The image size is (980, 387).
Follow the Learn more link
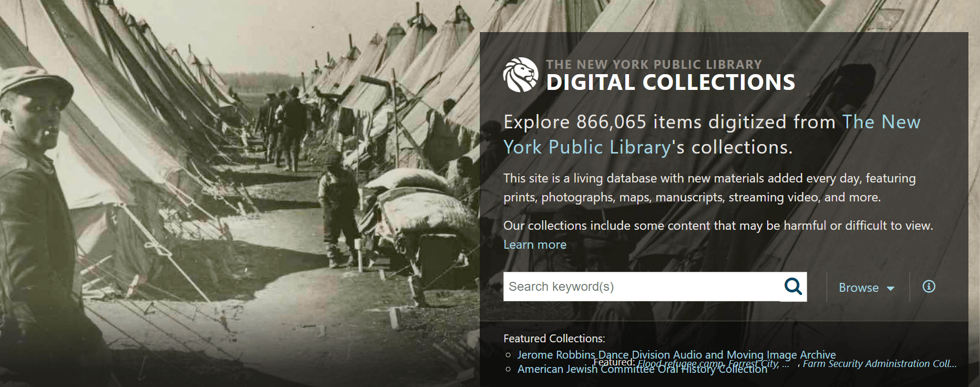pos(535,245)
